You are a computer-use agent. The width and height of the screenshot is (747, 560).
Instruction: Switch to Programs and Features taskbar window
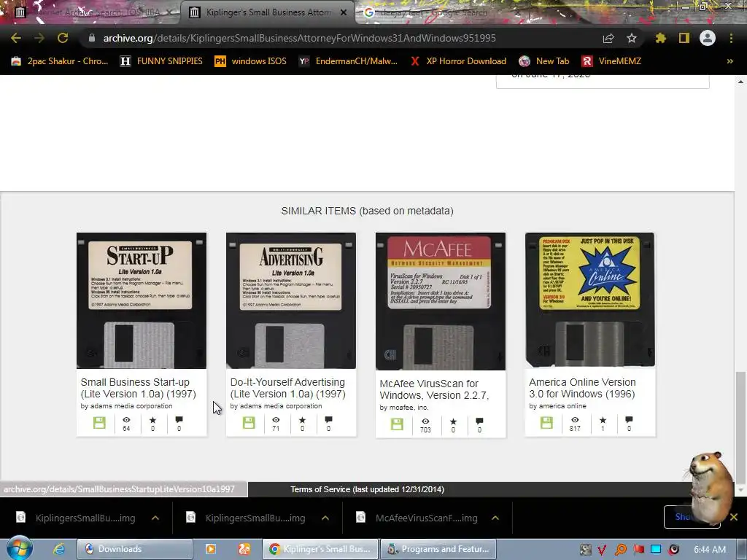point(438,549)
